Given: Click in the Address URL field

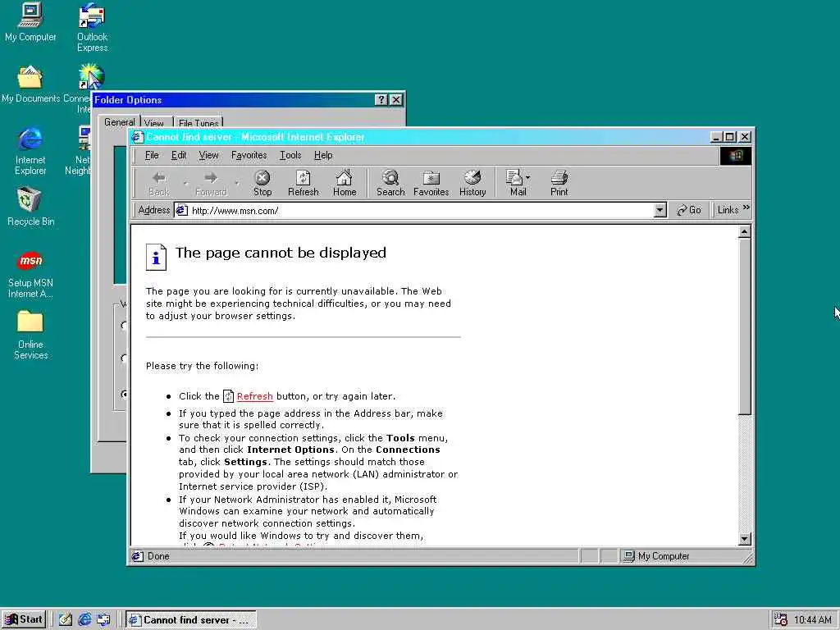Looking at the screenshot, I should pyautogui.click(x=421, y=211).
